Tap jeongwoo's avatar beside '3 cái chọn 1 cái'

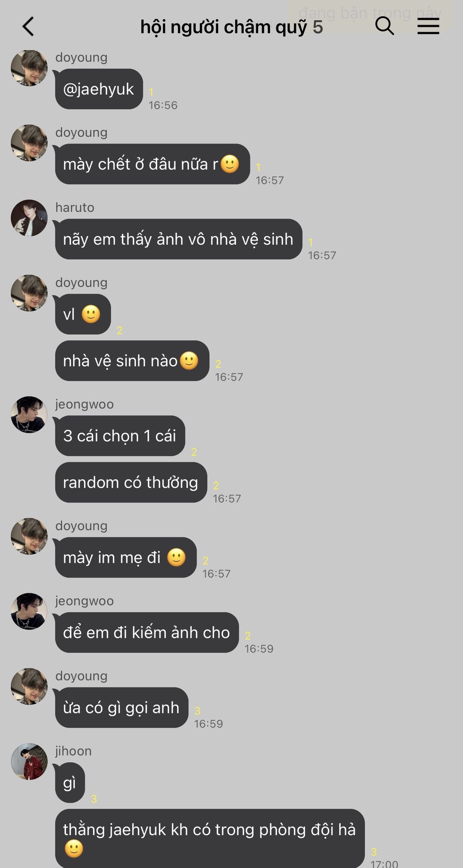click(29, 415)
